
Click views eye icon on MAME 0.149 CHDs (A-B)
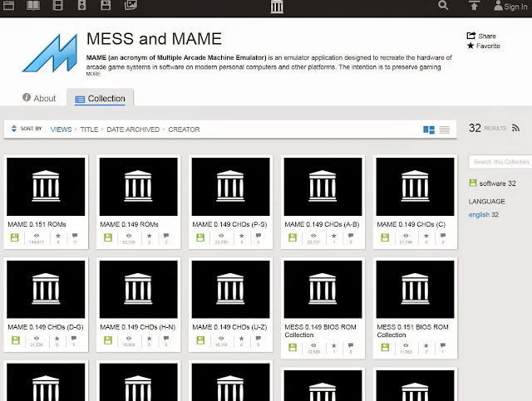click(313, 236)
